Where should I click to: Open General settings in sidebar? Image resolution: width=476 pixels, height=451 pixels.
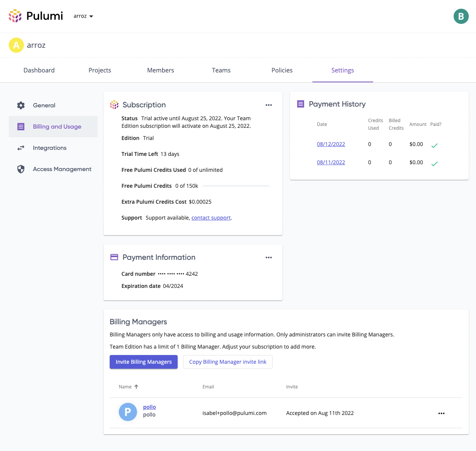(53, 105)
